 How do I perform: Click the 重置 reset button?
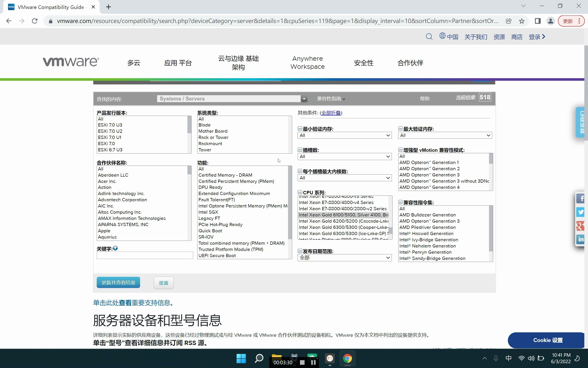coord(164,283)
